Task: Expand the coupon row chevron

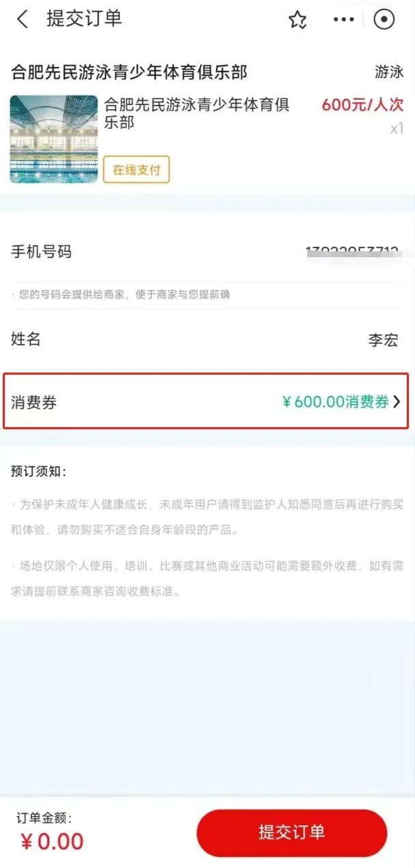Action: click(397, 402)
